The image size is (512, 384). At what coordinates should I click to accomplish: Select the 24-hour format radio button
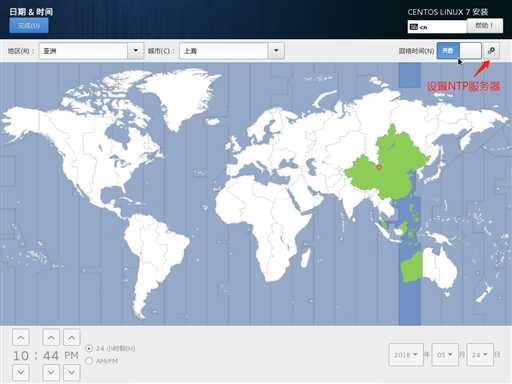click(x=89, y=349)
